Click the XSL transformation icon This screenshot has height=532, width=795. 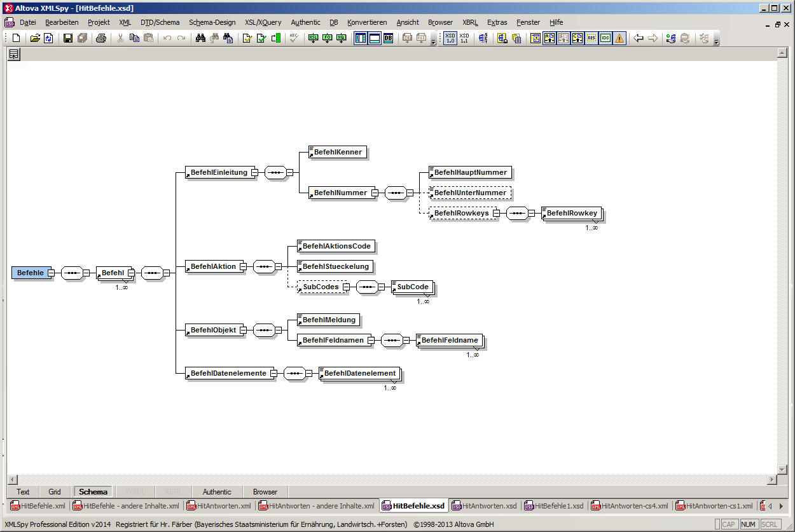click(314, 38)
